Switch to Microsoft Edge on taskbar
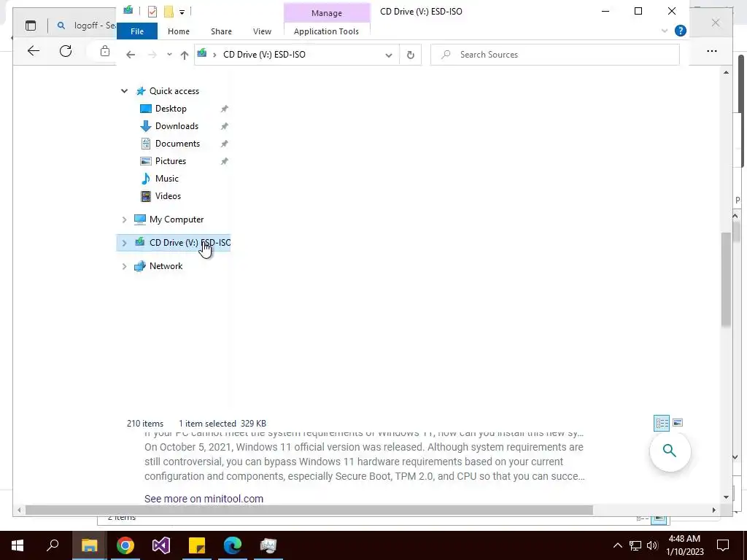Viewport: 747px width, 560px height. (233, 545)
